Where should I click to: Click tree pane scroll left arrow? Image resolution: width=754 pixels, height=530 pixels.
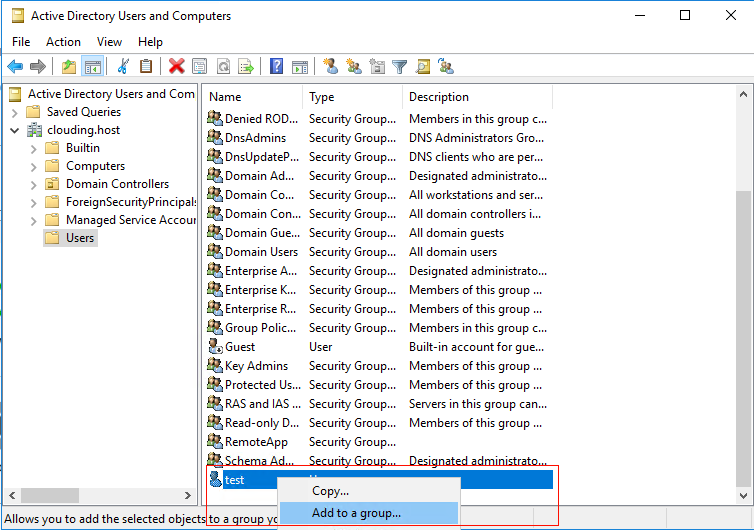pos(13,495)
